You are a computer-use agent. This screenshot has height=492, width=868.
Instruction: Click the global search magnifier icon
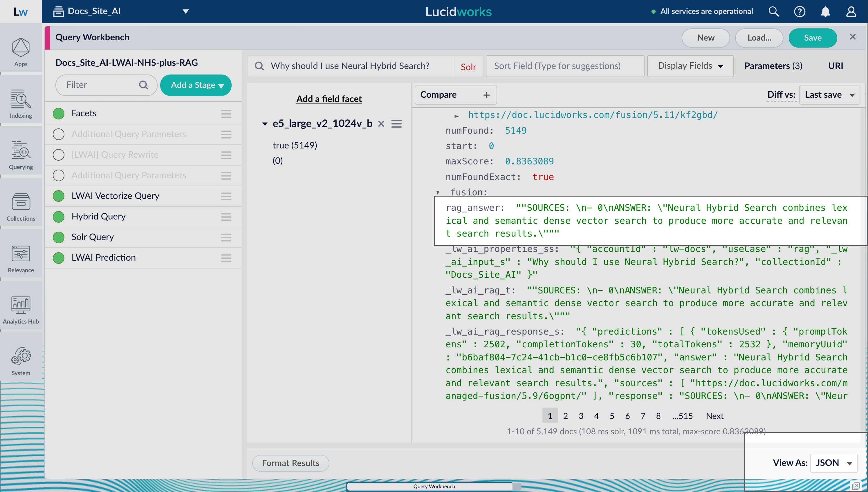coord(773,12)
